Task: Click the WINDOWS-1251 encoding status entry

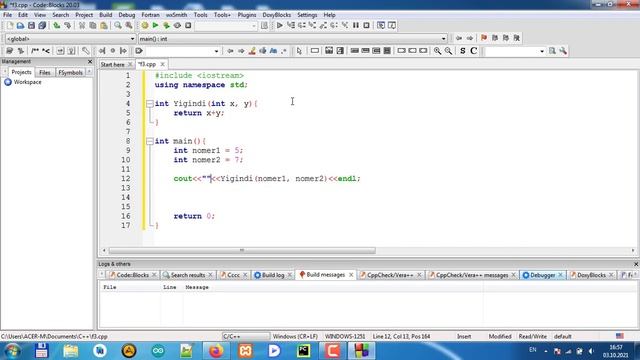Action: (x=345, y=336)
